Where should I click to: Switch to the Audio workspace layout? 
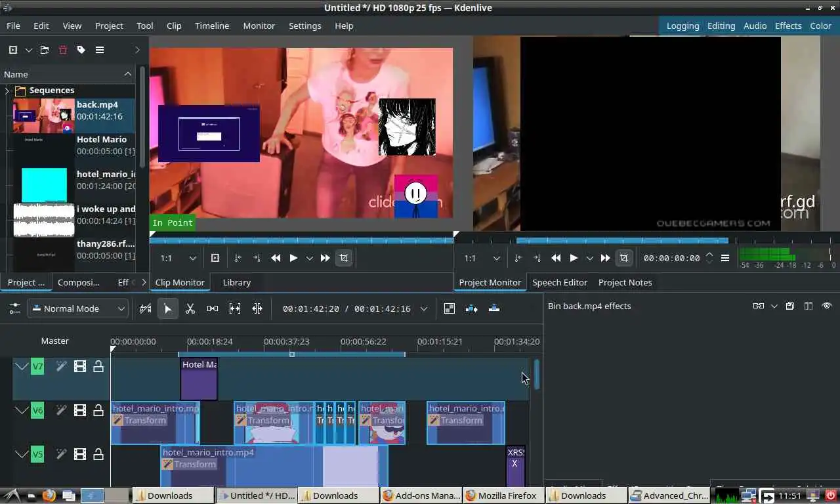[755, 26]
